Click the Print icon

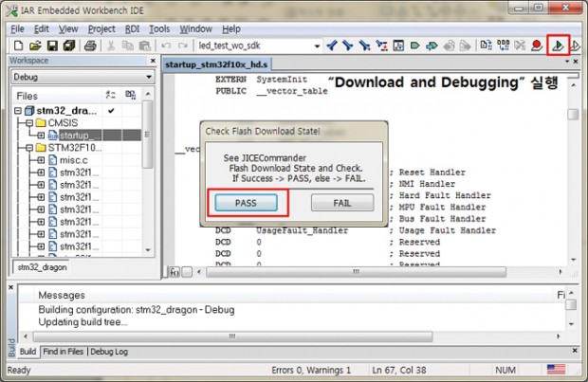point(90,45)
